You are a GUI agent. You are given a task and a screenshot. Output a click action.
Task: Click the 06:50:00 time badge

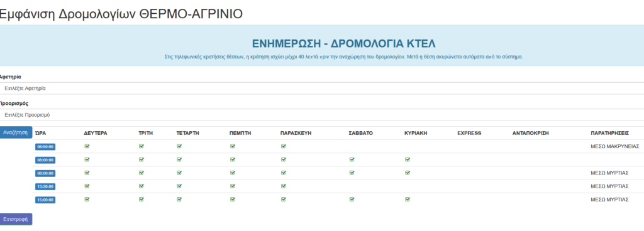click(x=45, y=147)
